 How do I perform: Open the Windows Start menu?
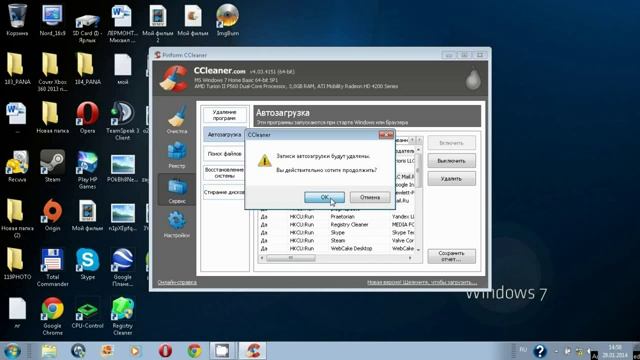pos(12,351)
